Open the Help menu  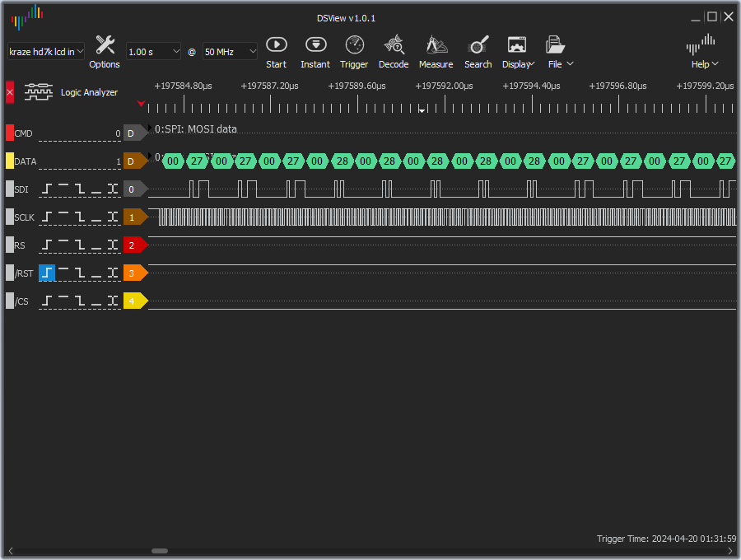point(701,51)
